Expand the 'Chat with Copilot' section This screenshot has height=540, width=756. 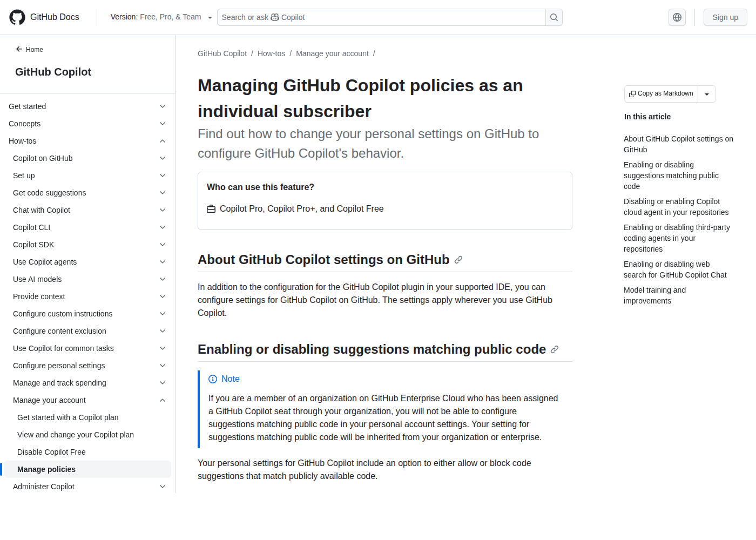(x=162, y=210)
